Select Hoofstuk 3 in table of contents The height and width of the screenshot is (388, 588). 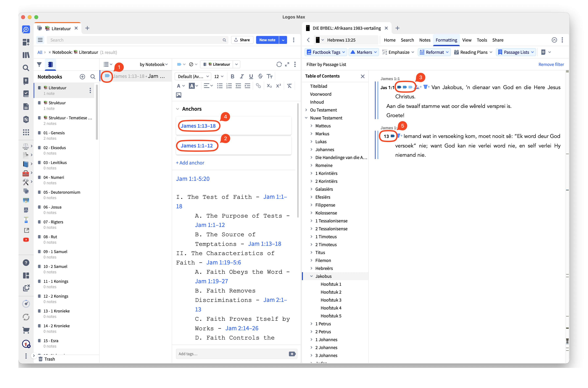click(331, 300)
